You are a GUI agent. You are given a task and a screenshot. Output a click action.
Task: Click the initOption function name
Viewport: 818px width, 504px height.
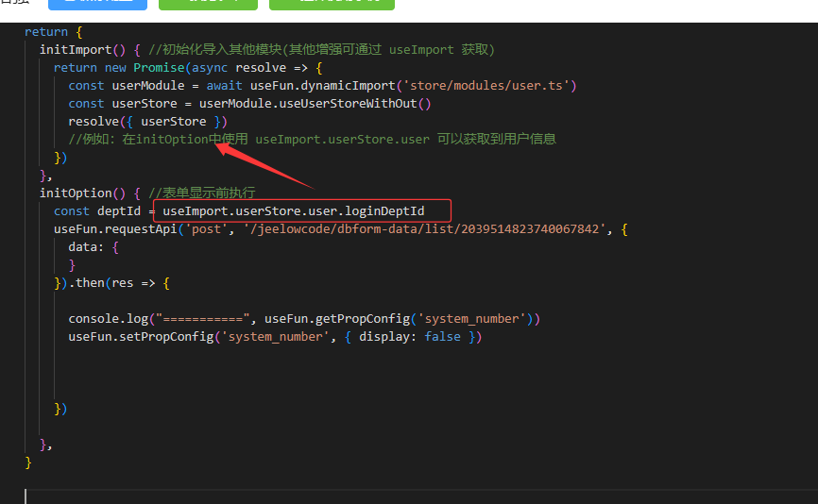(76, 193)
